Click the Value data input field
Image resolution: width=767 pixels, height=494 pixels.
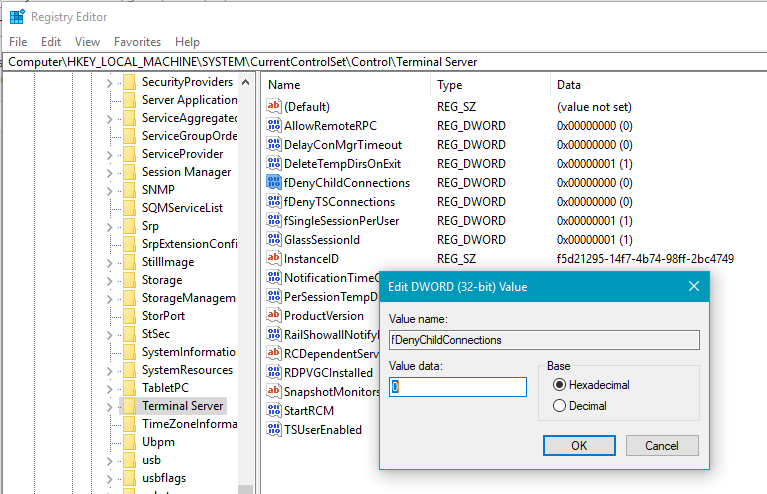coord(457,387)
